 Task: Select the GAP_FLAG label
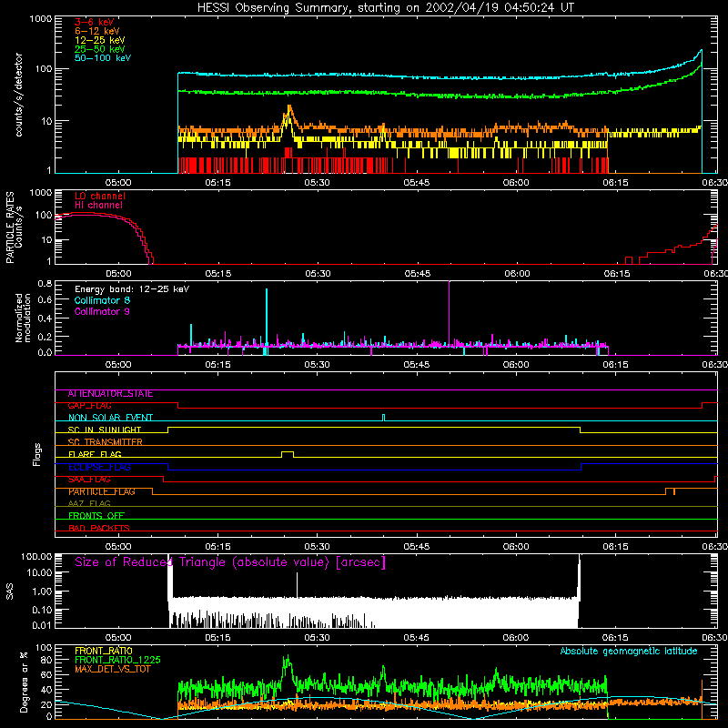[x=89, y=406]
